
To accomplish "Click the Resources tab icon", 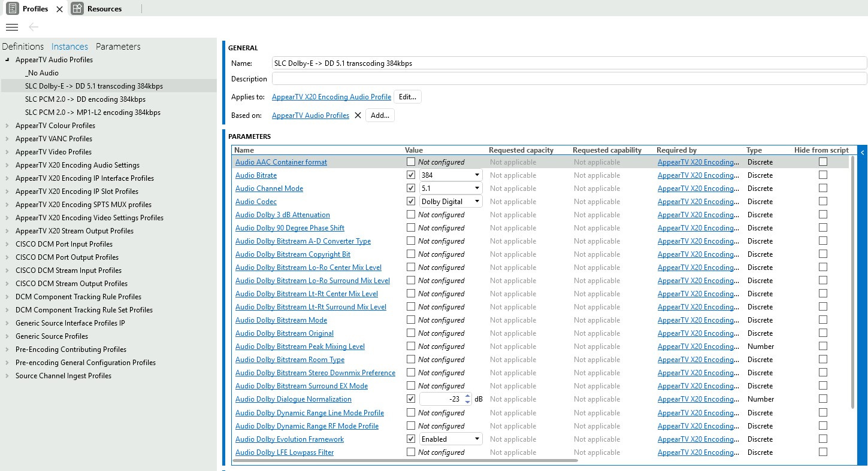I will pyautogui.click(x=77, y=9).
